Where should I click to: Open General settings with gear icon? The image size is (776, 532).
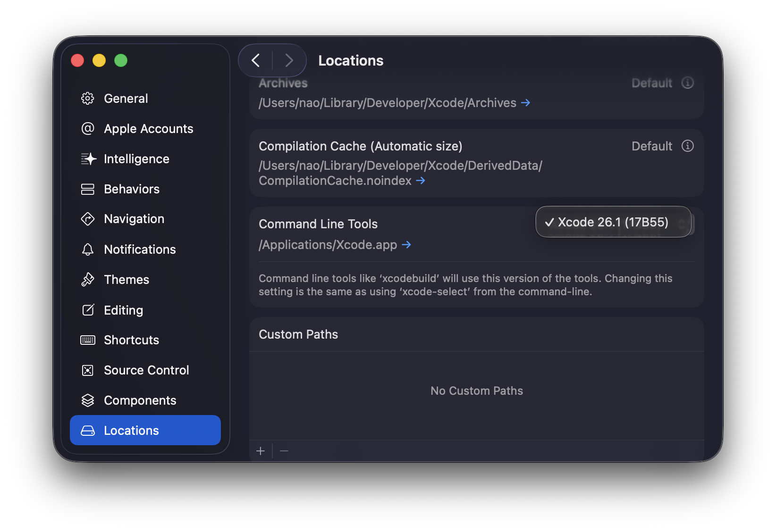(88, 99)
